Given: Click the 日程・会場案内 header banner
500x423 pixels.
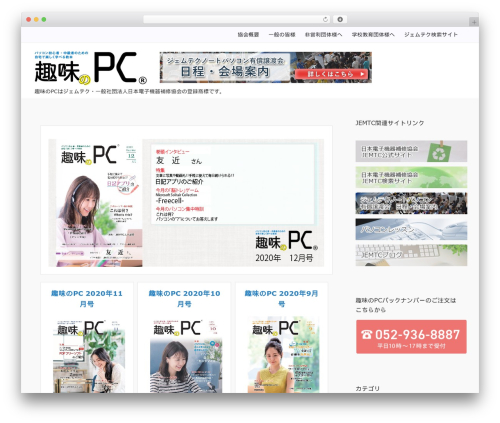Looking at the screenshot, I should tap(266, 67).
